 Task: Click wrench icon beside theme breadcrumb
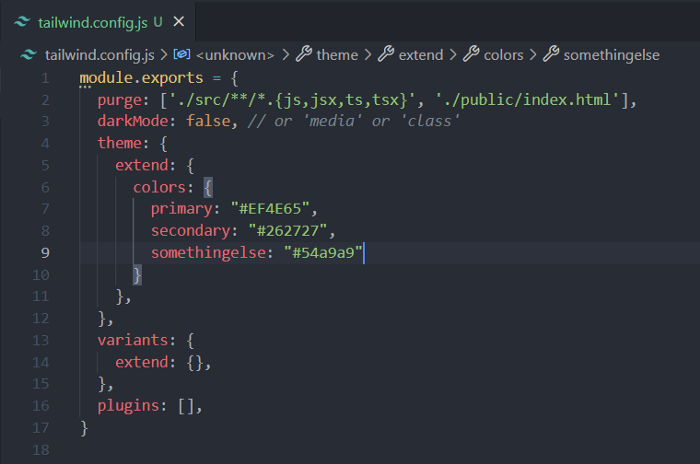(x=304, y=54)
